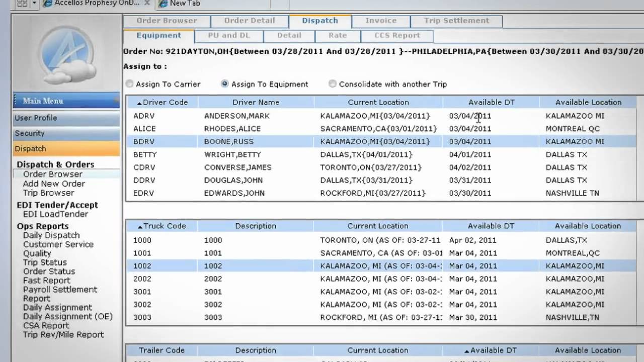
Task: Open User Profile menu section
Action: pyautogui.click(x=66, y=118)
